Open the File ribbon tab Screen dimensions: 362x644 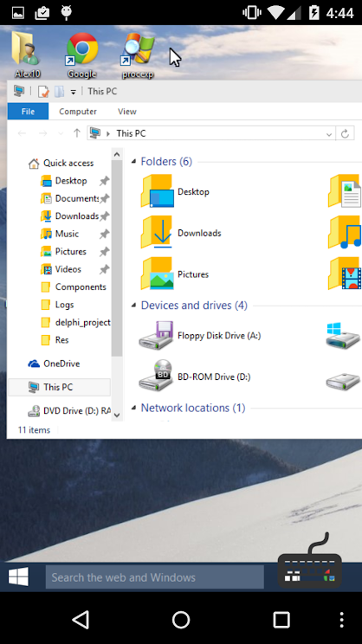click(28, 112)
